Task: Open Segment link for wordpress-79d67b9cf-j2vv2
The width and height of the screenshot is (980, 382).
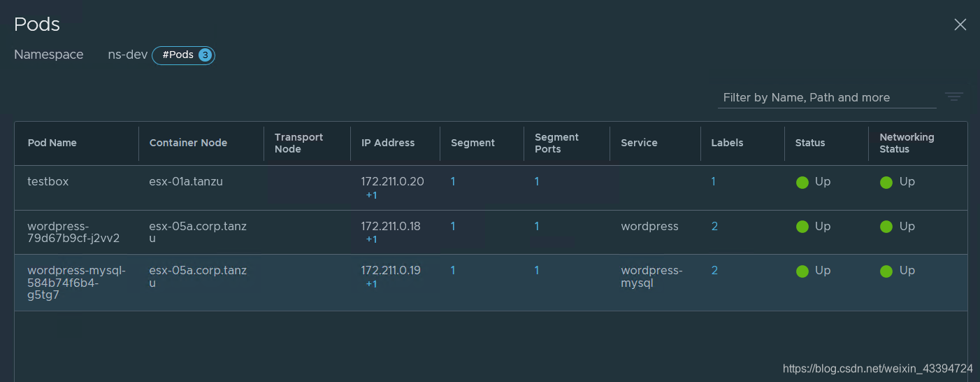Action: pos(453,226)
